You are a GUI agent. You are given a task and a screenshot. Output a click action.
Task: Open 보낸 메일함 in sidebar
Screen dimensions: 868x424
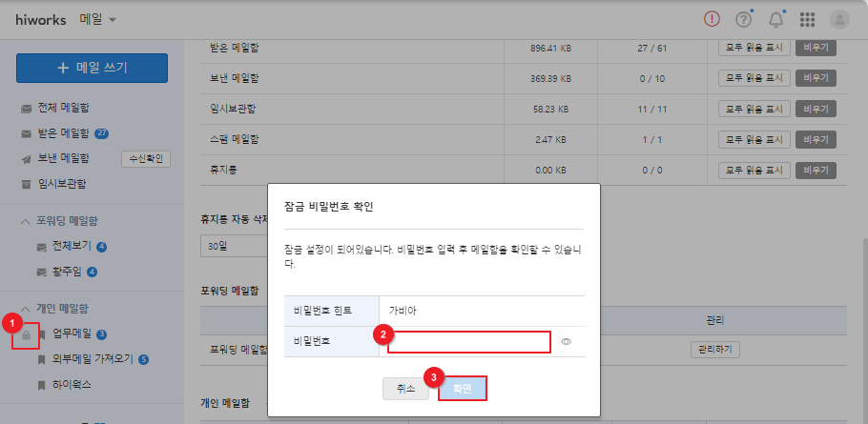pyautogui.click(x=62, y=158)
